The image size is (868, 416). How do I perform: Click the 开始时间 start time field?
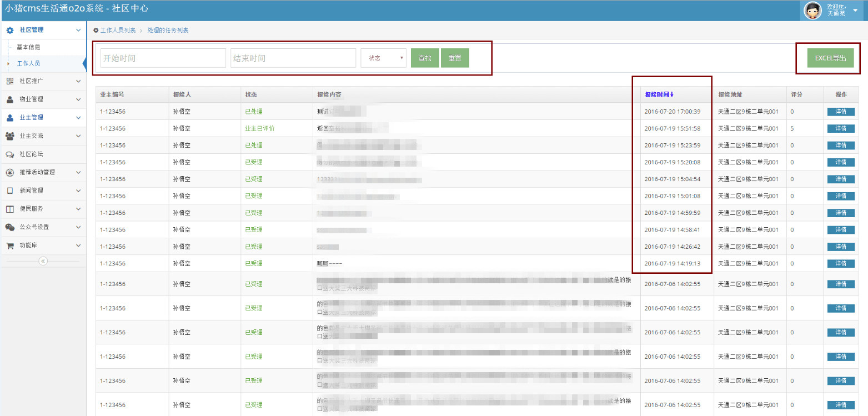(163, 58)
